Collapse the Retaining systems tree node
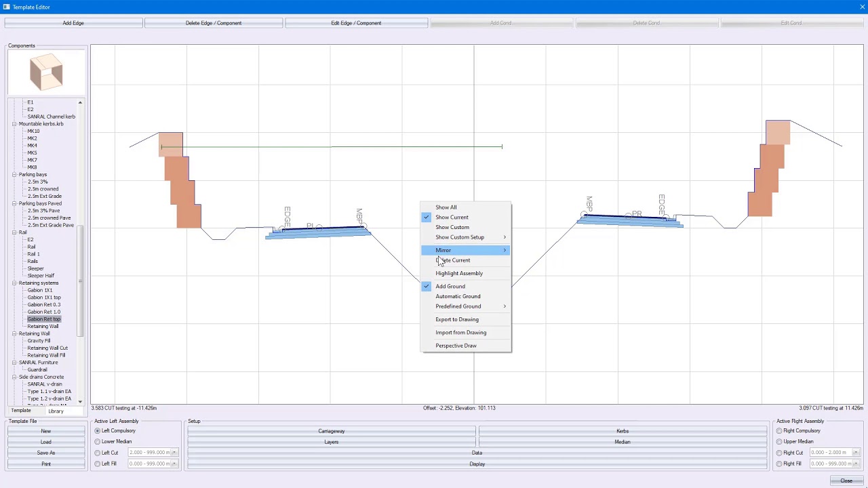 pos(14,283)
